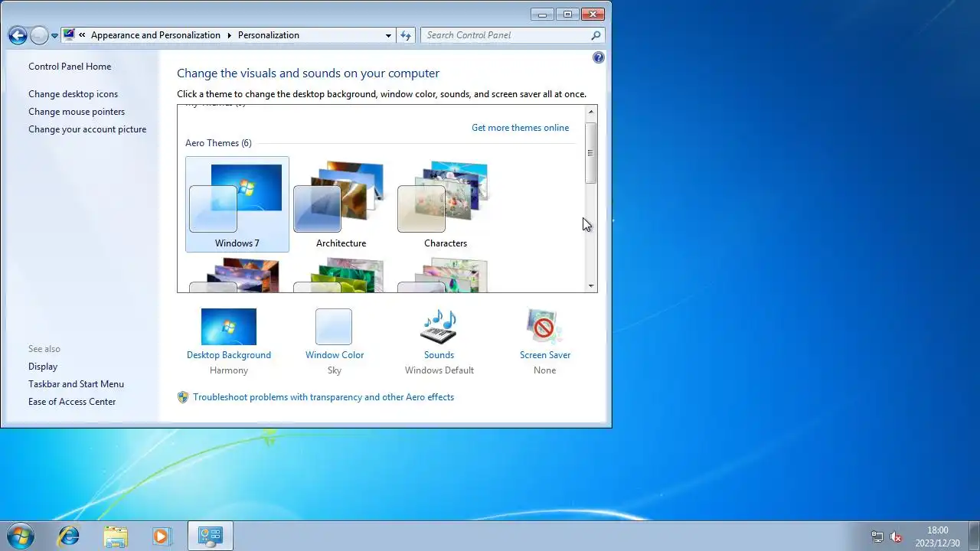Maximize the Personalization window
Screen dimensions: 980x551
(x=567, y=14)
